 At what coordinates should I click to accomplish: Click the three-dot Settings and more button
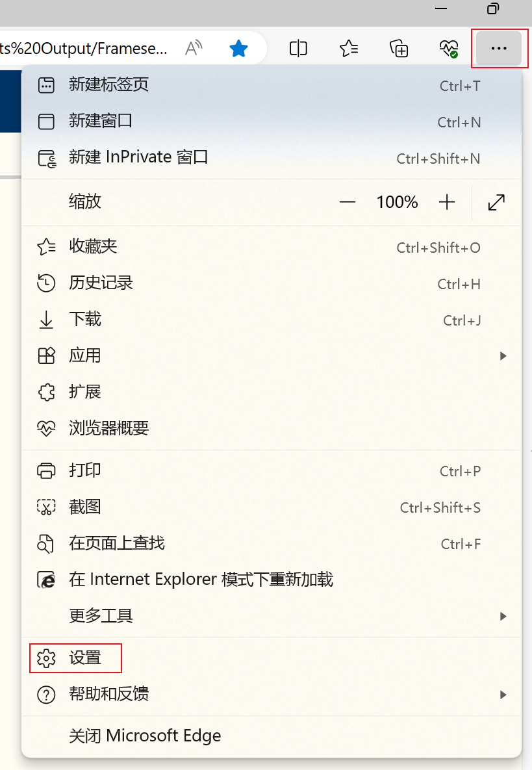[499, 48]
